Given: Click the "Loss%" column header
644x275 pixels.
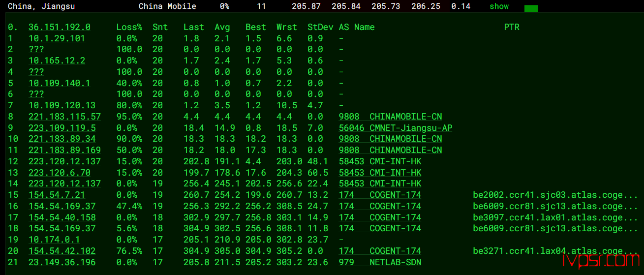Looking at the screenshot, I should [x=129, y=27].
